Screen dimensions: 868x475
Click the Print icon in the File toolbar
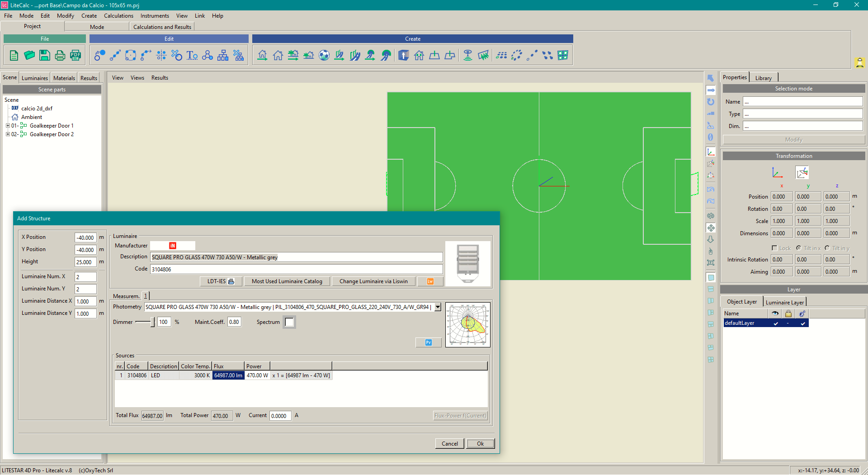pyautogui.click(x=60, y=55)
